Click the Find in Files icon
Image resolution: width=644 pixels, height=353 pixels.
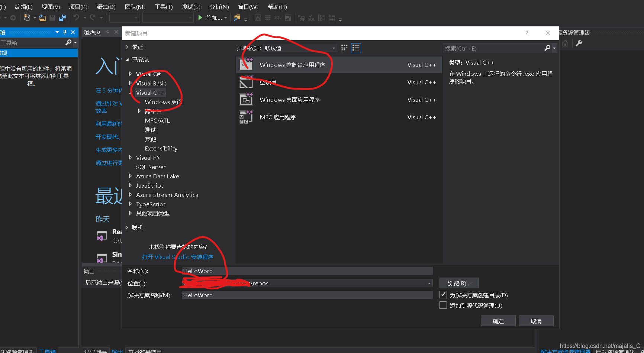click(237, 17)
